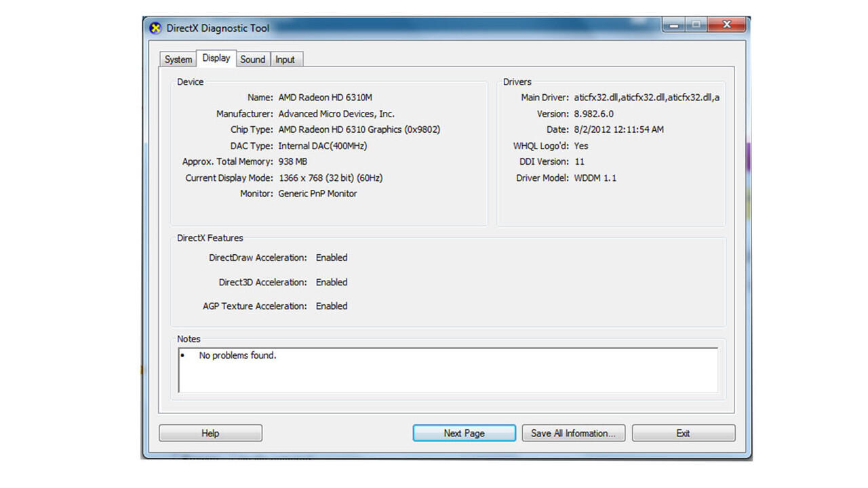Click DirectDraw Acceleration 'Enabled' value
Screen dimensions: 868x488
pos(332,258)
